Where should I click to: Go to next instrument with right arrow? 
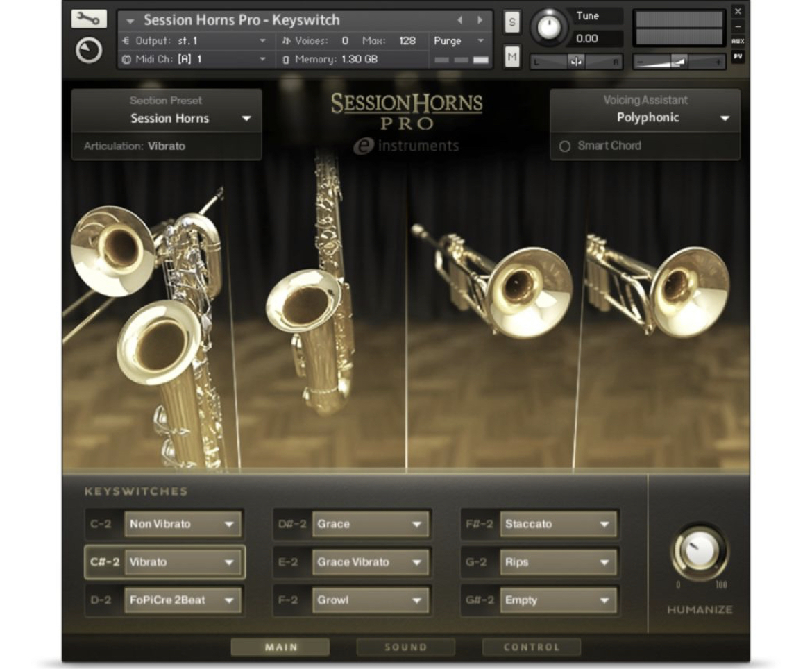point(480,20)
